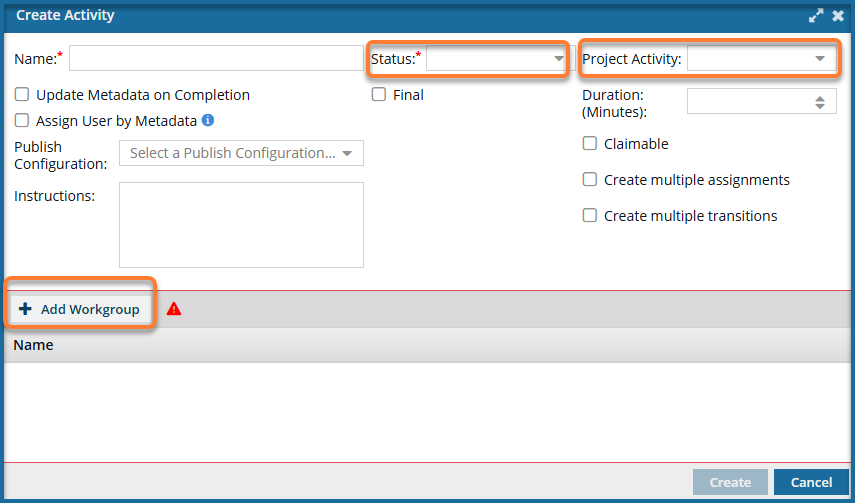Close the Create Activity dialog
Viewport: 855px width, 503px height.
[x=838, y=16]
